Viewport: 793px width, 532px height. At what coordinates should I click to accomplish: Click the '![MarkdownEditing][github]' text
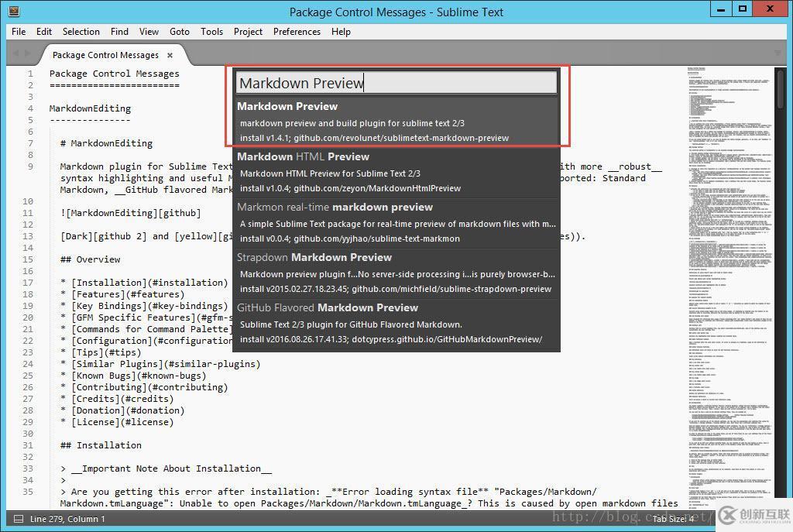click(130, 213)
